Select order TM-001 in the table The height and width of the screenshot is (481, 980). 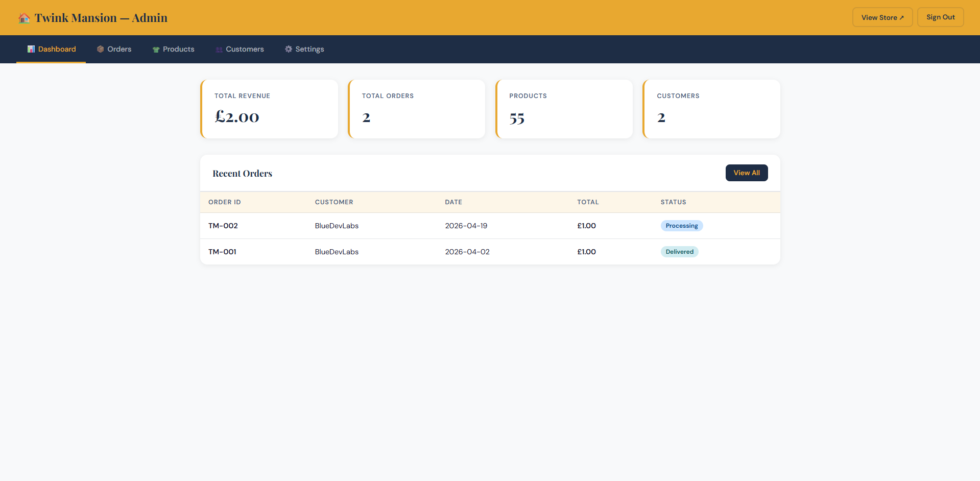coord(222,252)
